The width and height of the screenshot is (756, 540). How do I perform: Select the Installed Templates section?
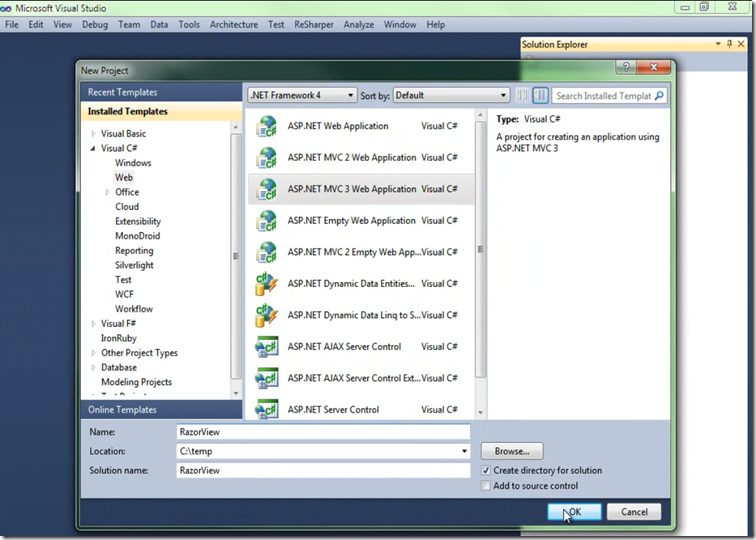coord(161,111)
